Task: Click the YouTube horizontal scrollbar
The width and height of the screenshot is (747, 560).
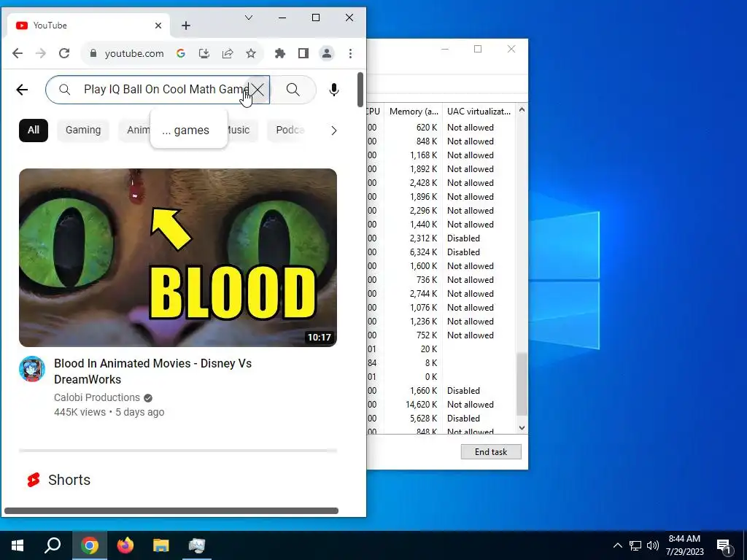Action: pyautogui.click(x=171, y=511)
